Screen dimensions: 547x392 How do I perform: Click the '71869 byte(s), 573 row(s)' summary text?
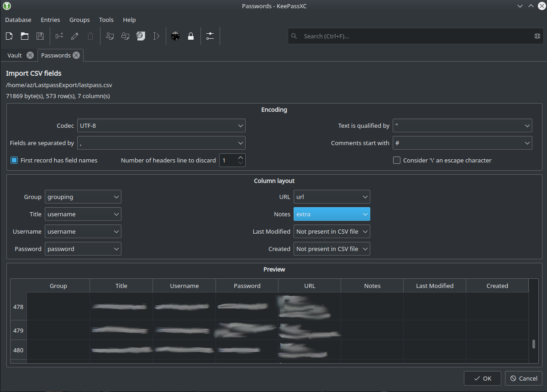click(58, 96)
